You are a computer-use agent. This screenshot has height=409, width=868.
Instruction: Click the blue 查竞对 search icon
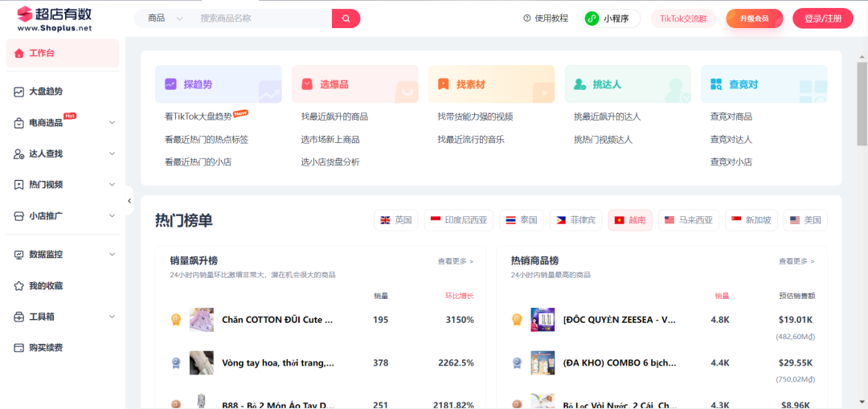coord(716,84)
